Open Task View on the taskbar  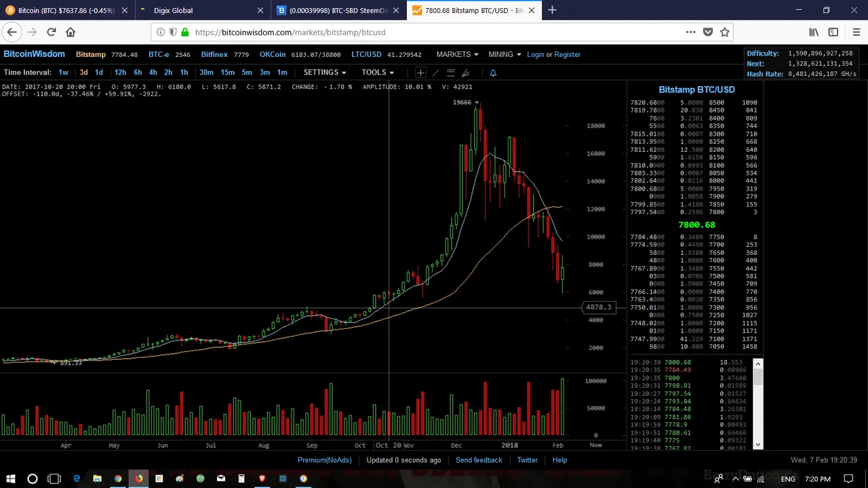pyautogui.click(x=54, y=479)
